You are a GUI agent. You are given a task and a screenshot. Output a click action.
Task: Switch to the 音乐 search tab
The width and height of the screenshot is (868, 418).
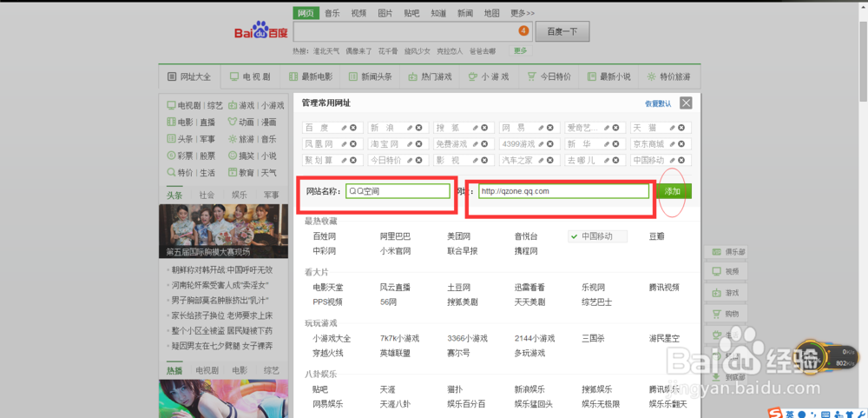click(332, 13)
